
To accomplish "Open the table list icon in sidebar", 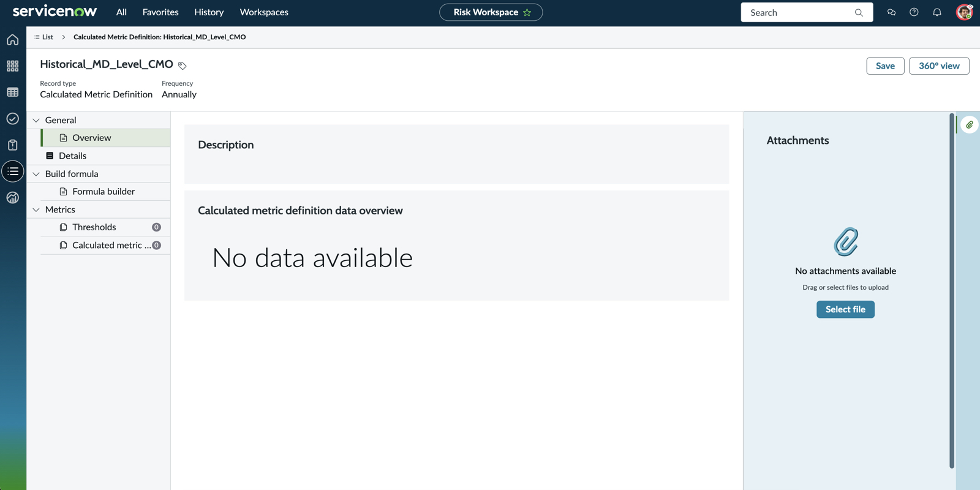I will [12, 92].
